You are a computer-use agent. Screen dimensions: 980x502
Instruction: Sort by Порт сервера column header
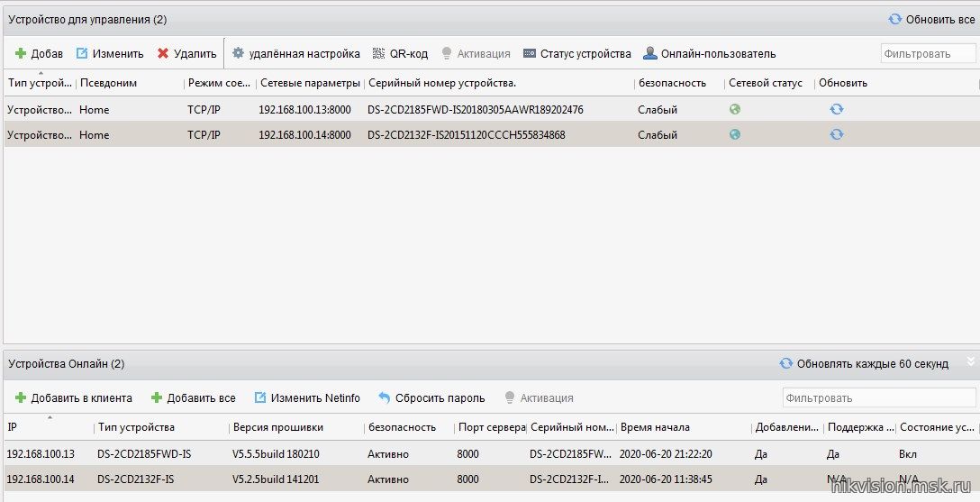tap(492, 427)
